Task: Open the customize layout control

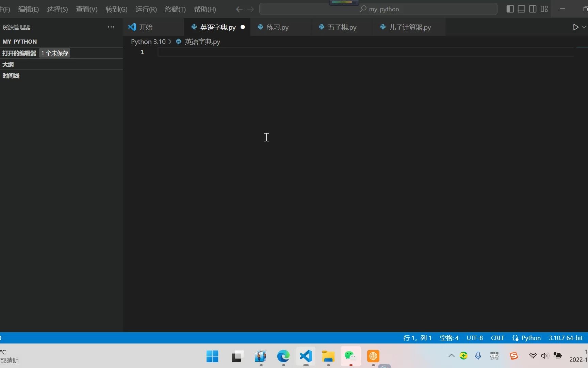Action: pos(544,9)
